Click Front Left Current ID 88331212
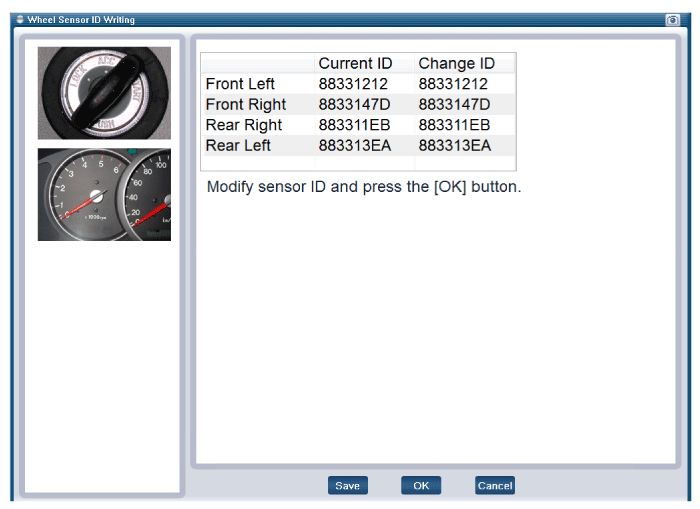 pyautogui.click(x=353, y=84)
